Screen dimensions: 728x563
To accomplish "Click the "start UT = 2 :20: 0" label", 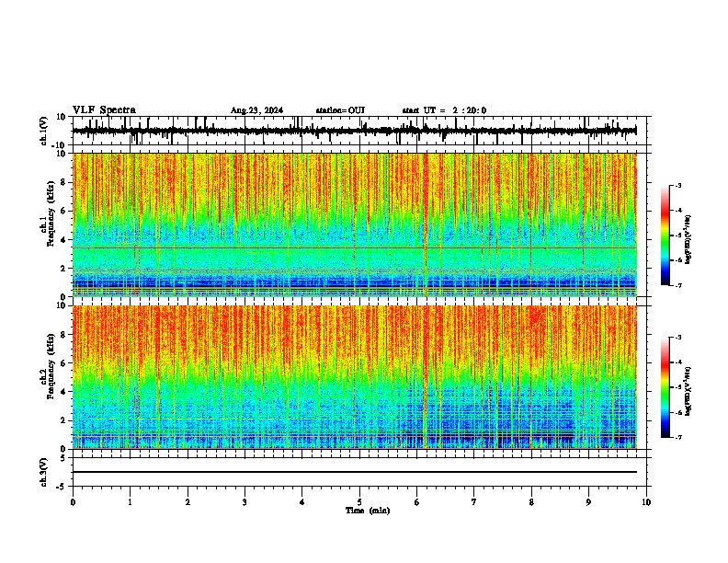I will 444,110.
